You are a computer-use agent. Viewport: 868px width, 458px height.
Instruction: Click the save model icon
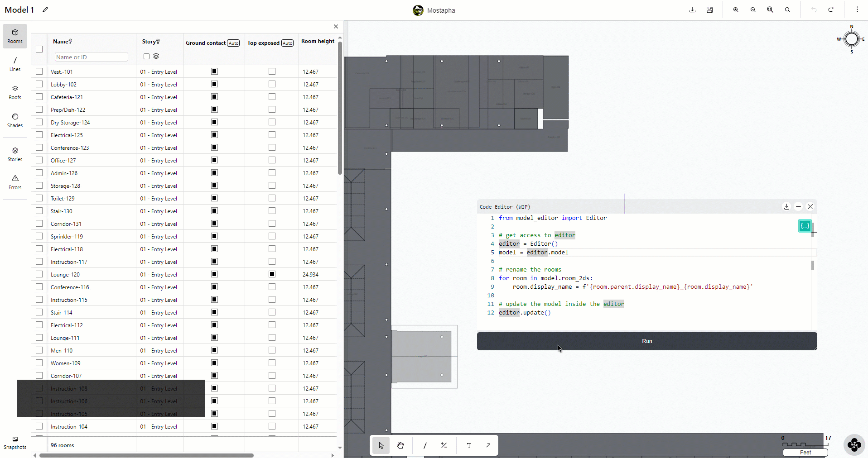[x=709, y=10]
